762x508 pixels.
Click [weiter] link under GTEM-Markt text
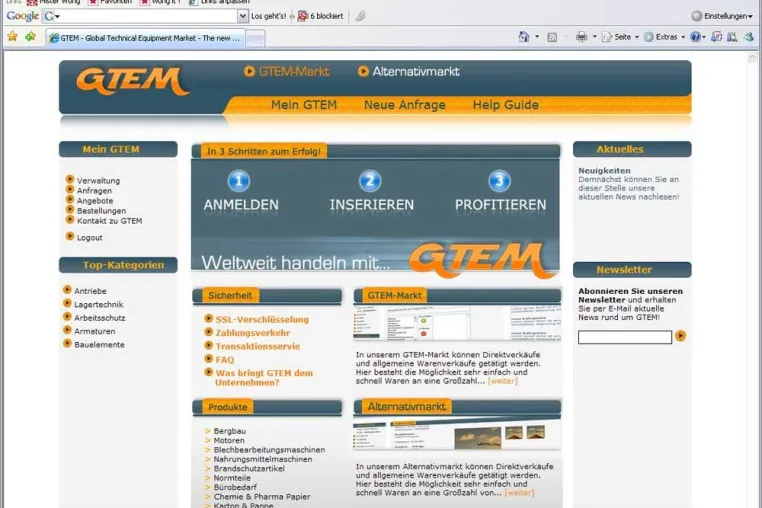(503, 381)
